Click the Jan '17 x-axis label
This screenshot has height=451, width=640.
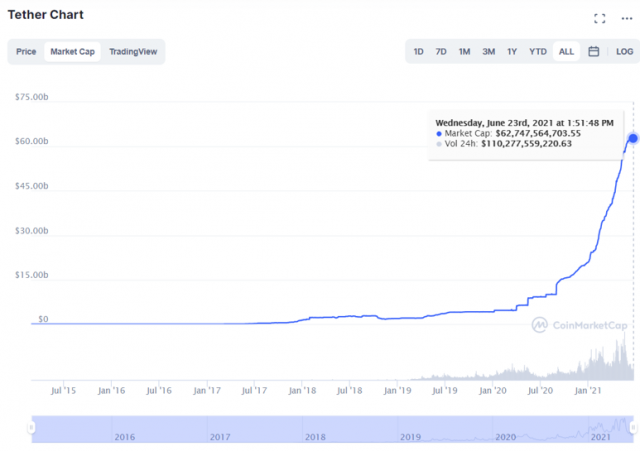207,391
